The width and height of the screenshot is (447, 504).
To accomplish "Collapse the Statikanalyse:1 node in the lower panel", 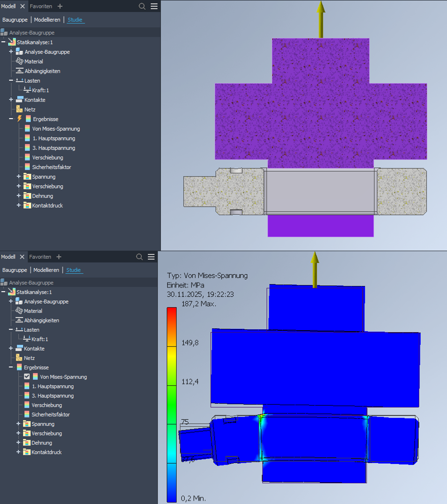I will click(3, 292).
